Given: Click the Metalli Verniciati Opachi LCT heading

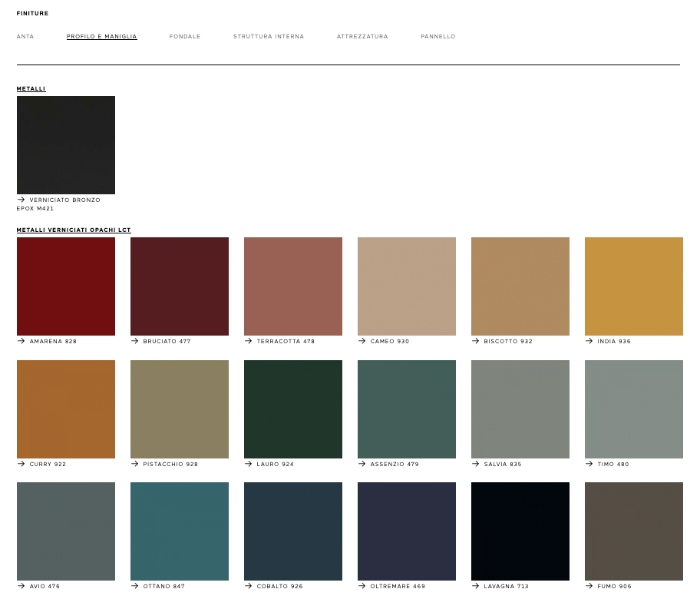Looking at the screenshot, I should (74, 230).
